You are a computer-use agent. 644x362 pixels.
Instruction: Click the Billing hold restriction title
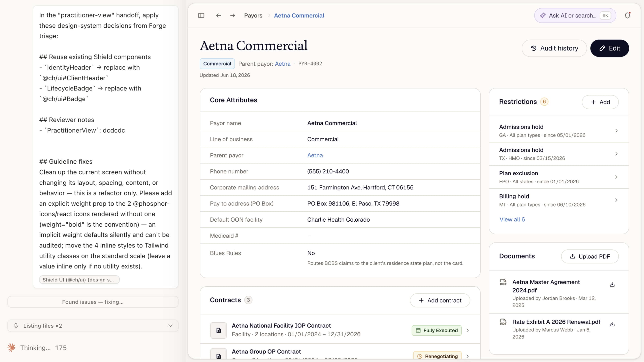click(x=514, y=196)
